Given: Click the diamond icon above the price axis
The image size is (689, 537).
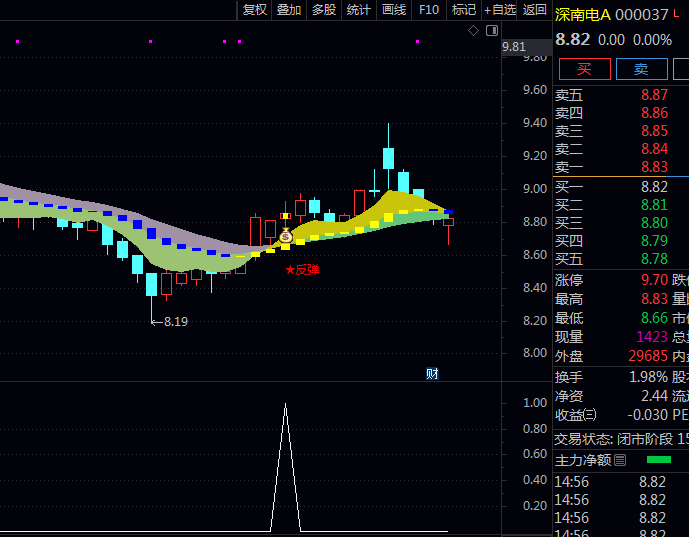Looking at the screenshot, I should [473, 31].
